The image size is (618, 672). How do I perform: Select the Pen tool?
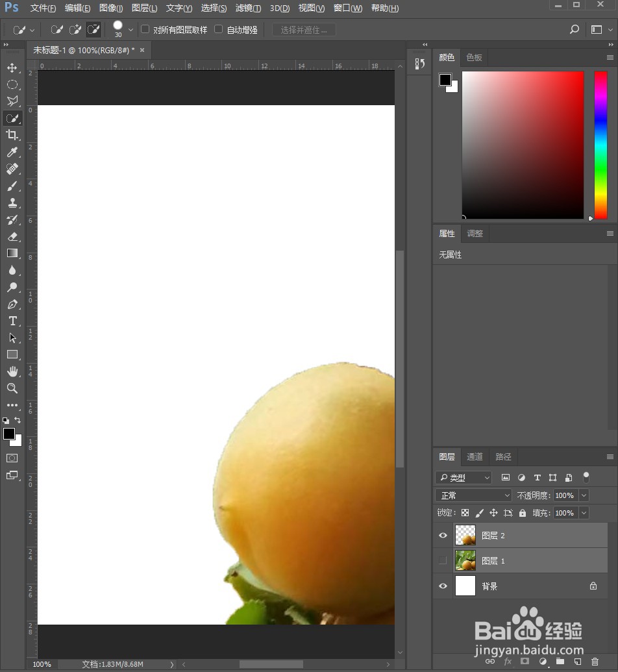pyautogui.click(x=13, y=304)
